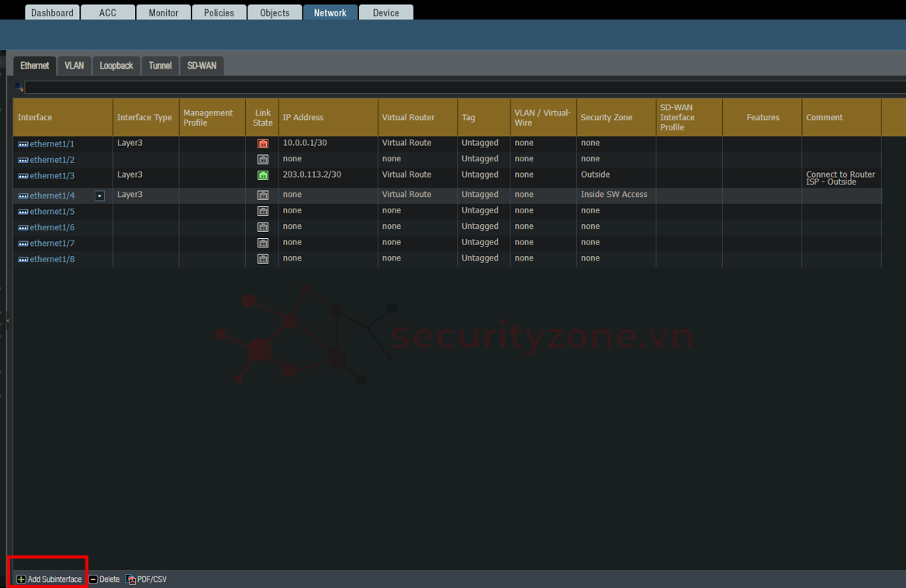Screen dimensions: 906x588
Task: Open the Device tab
Action: [x=386, y=12]
